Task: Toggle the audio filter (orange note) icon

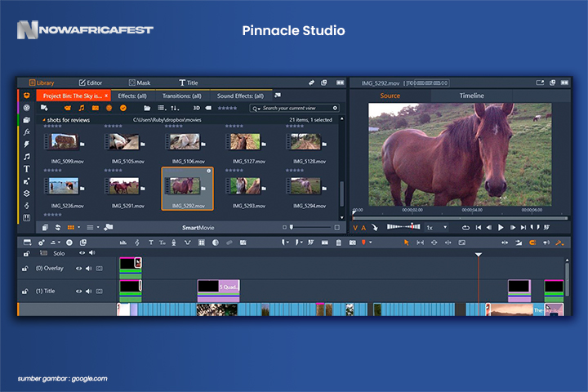Action: pos(82,108)
